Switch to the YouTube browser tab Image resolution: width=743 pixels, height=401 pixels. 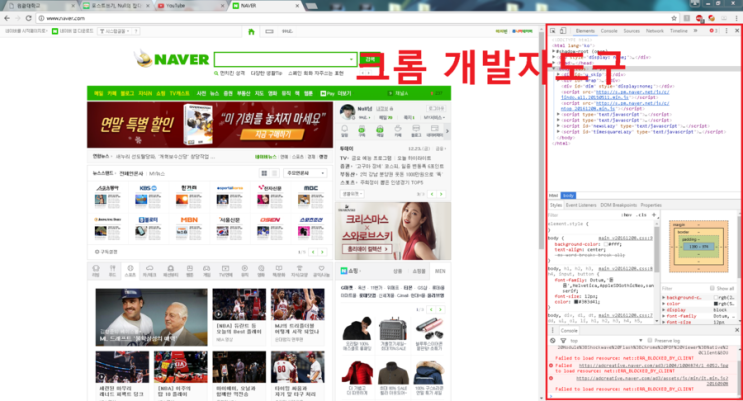point(190,6)
